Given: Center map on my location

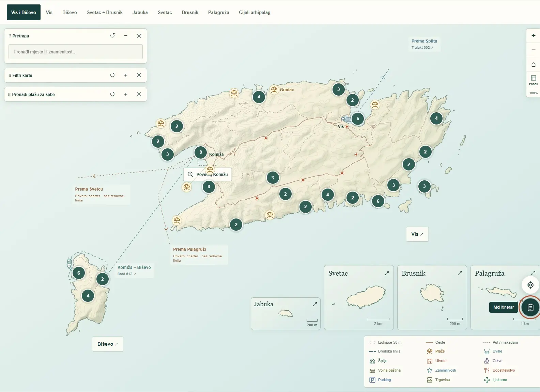Looking at the screenshot, I should [530, 285].
